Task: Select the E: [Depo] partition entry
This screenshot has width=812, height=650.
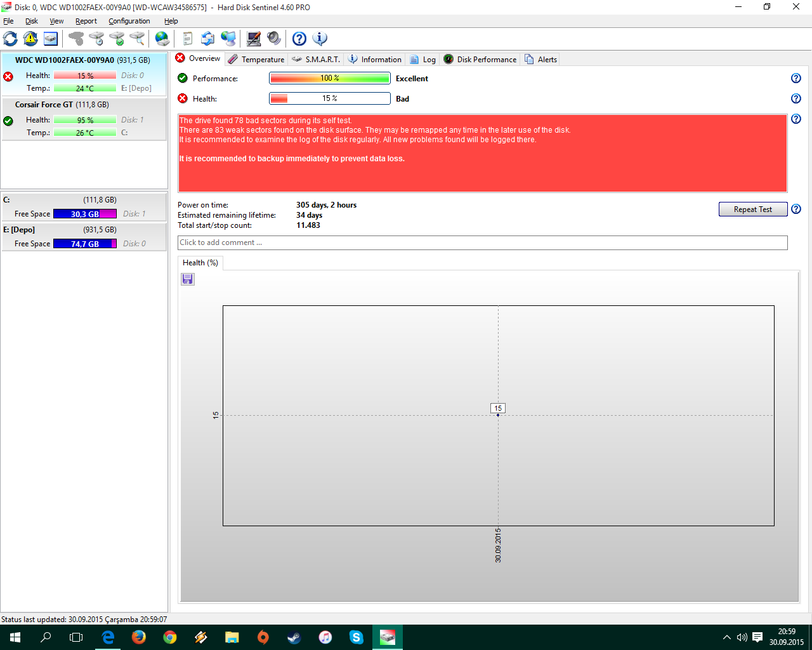Action: pos(84,237)
